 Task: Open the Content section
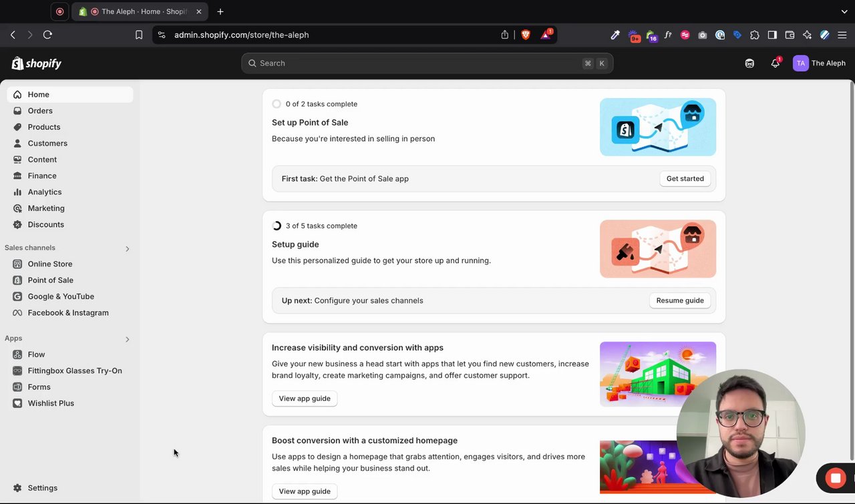point(70,160)
